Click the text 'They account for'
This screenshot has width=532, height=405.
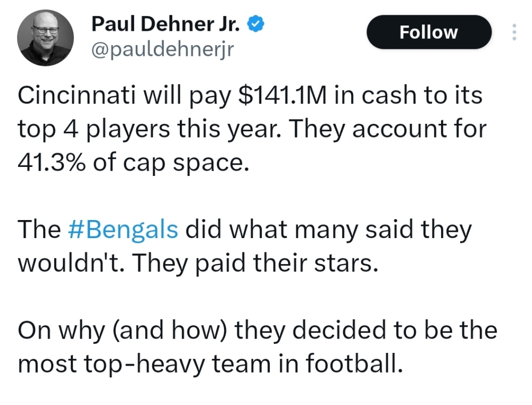click(388, 129)
